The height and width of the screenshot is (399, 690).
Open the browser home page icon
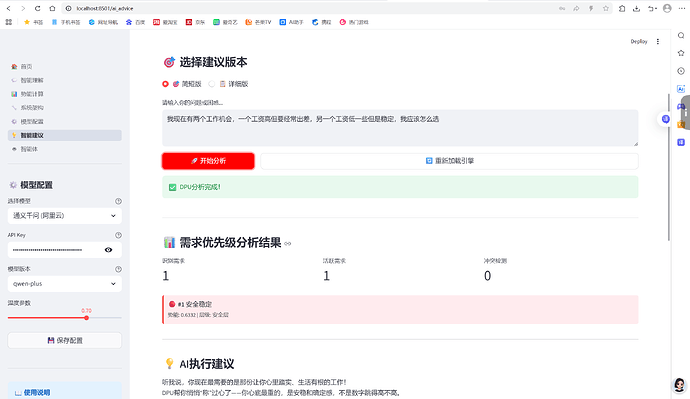point(52,8)
